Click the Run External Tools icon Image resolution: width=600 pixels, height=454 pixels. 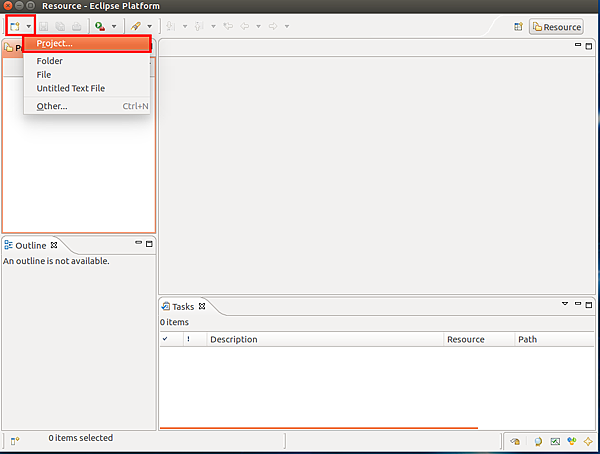tap(100, 26)
